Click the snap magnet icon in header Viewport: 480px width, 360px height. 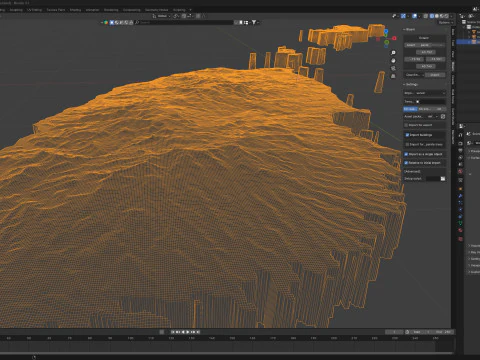pyautogui.click(x=183, y=16)
